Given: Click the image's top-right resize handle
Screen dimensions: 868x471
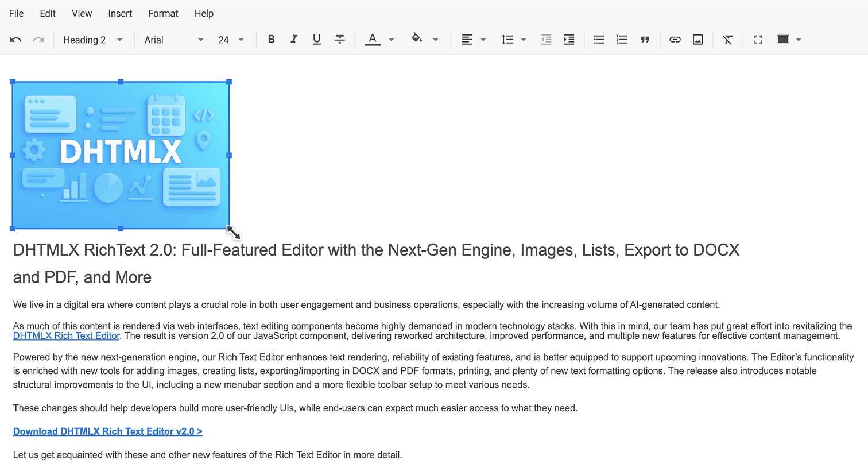Looking at the screenshot, I should coord(229,82).
